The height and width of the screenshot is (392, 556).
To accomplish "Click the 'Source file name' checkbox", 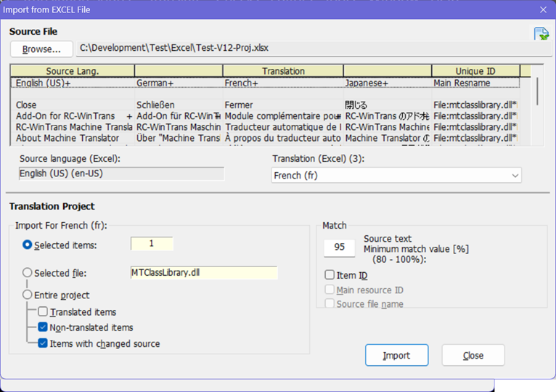I will click(x=330, y=303).
